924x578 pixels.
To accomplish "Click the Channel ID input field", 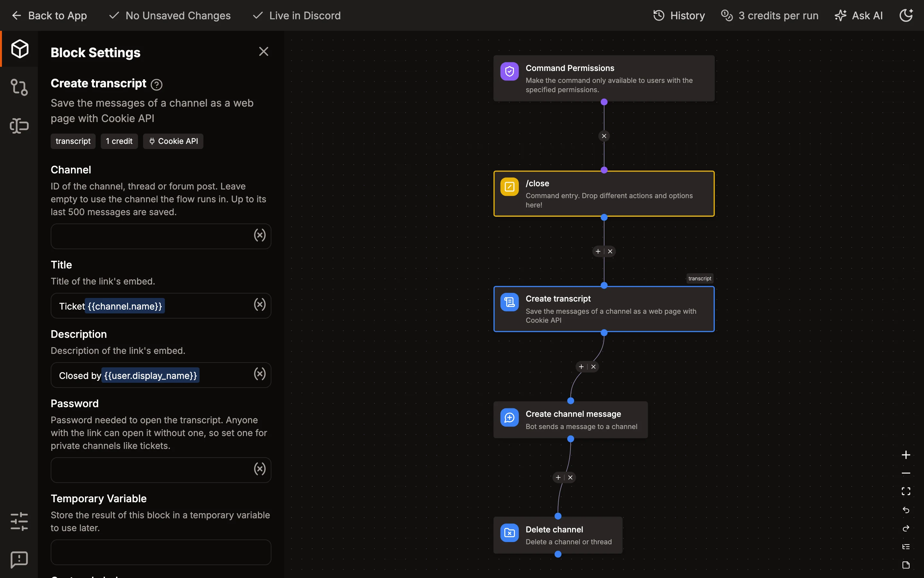I will click(161, 236).
